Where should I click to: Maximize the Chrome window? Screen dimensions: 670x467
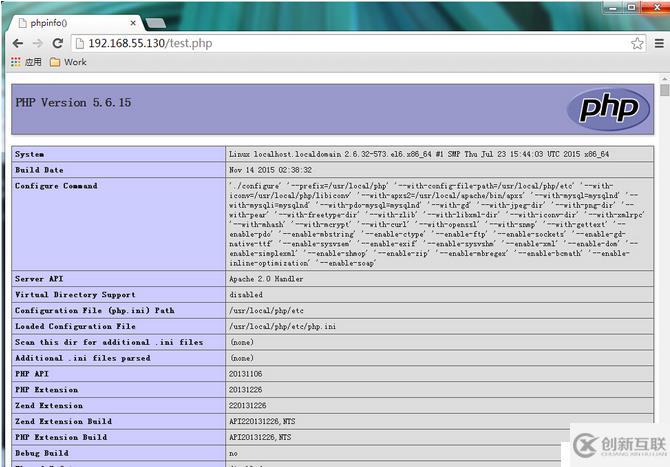632,7
